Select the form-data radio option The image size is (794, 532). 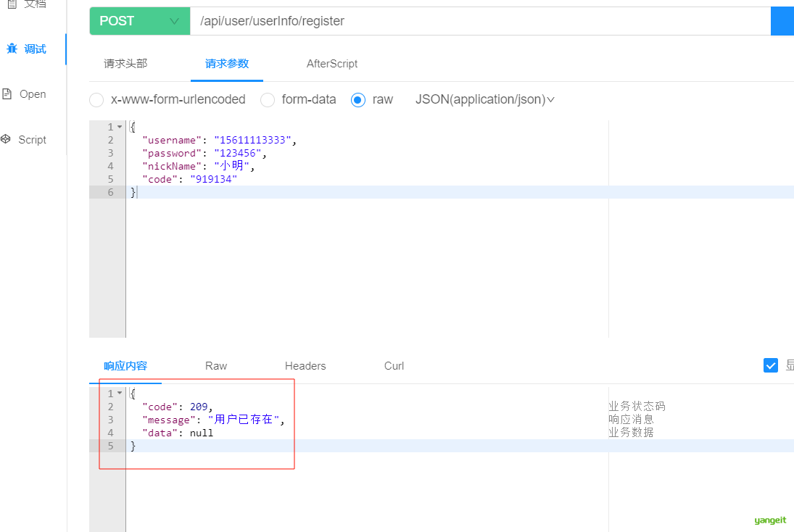click(x=268, y=100)
